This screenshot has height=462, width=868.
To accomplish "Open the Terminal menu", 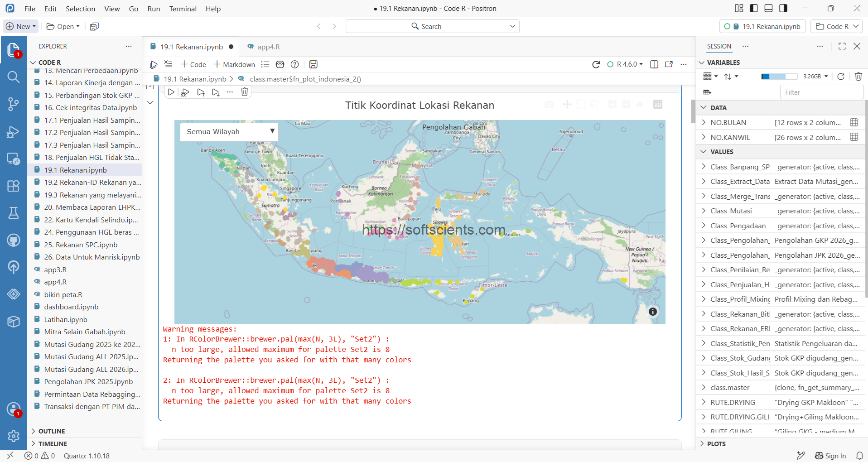I will pos(183,9).
